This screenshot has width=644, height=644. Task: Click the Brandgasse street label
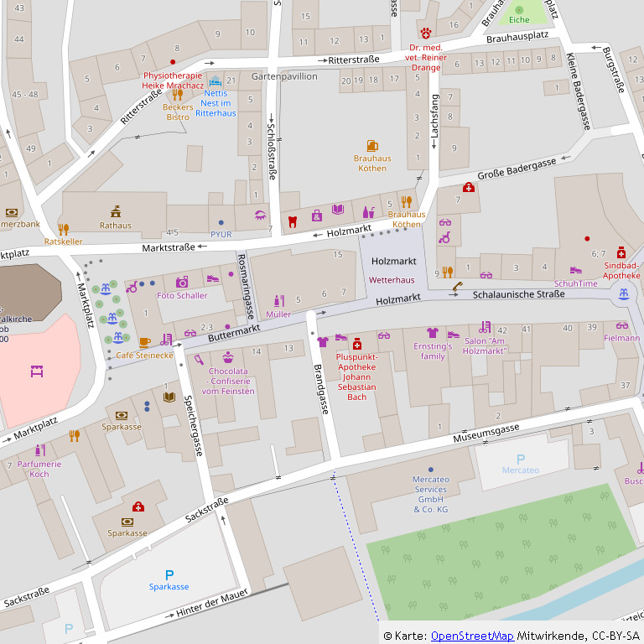point(322,389)
